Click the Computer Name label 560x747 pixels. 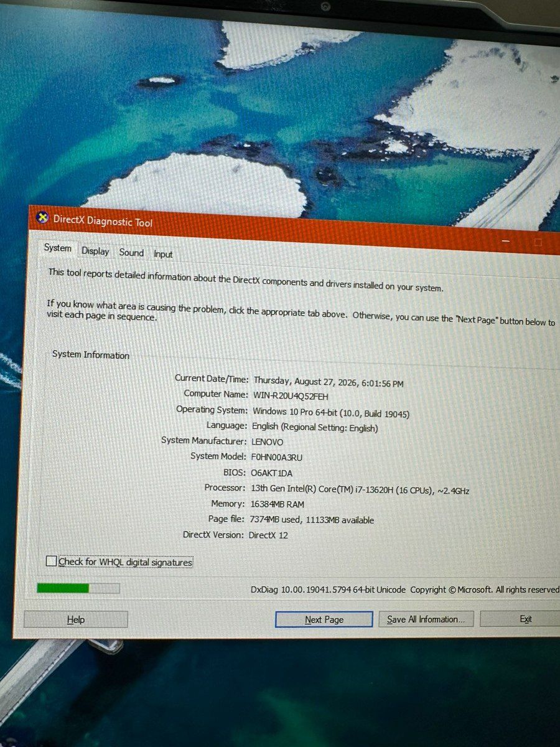[216, 393]
